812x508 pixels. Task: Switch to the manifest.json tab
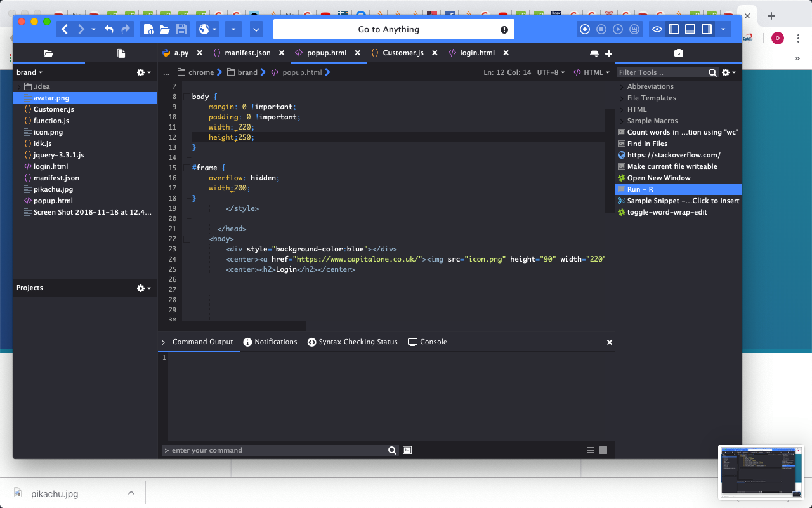pos(247,53)
